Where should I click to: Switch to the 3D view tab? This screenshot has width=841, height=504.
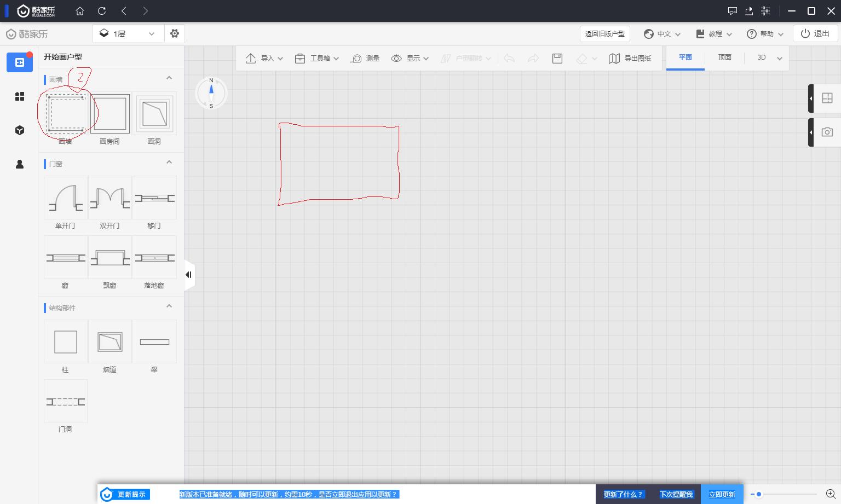tap(761, 57)
